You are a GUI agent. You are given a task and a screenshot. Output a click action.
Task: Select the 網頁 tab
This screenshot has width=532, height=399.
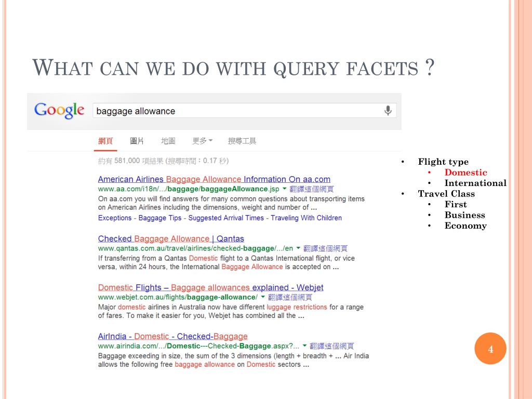[105, 141]
